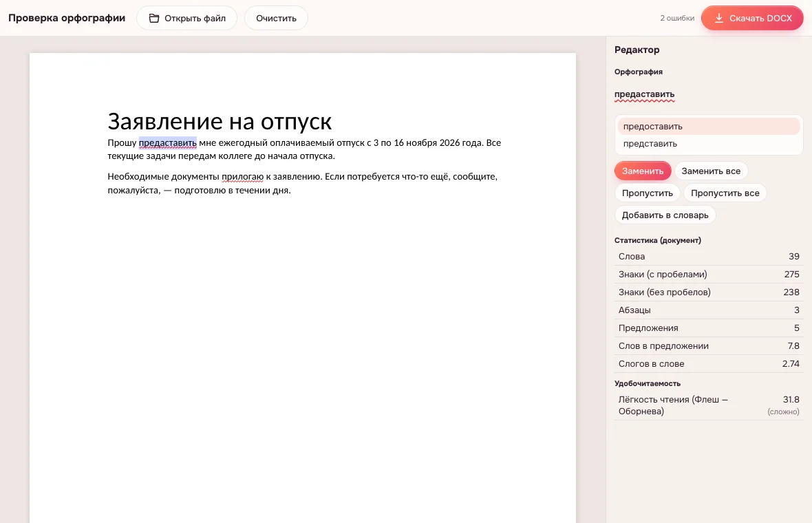Click the «2 ошибки» counter
812x523 pixels.
[x=677, y=18]
